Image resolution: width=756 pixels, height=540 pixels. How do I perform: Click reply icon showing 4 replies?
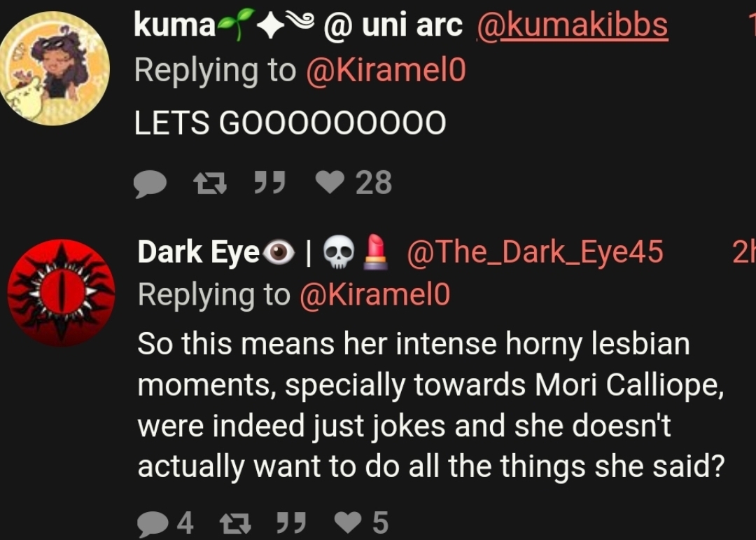153,524
